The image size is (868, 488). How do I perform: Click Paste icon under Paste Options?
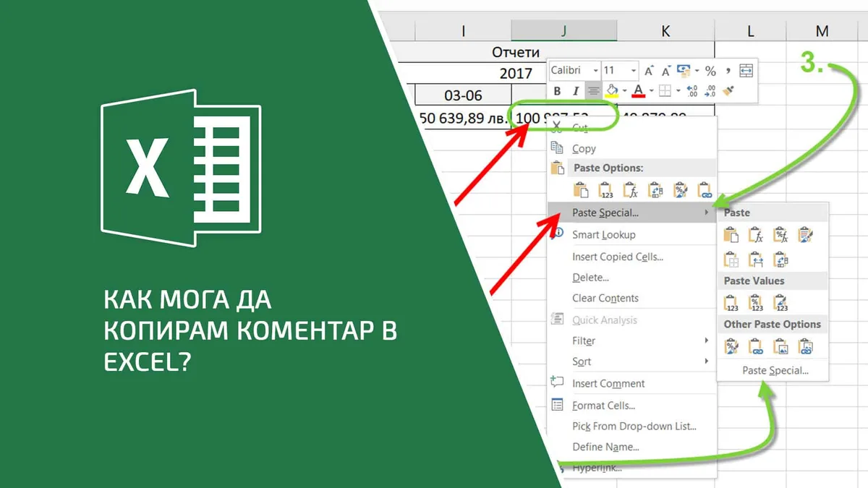[x=581, y=190]
